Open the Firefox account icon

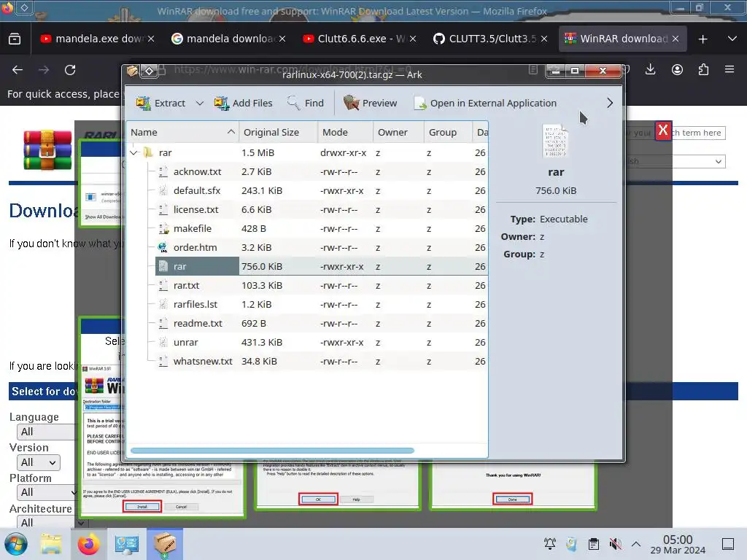[x=677, y=70]
